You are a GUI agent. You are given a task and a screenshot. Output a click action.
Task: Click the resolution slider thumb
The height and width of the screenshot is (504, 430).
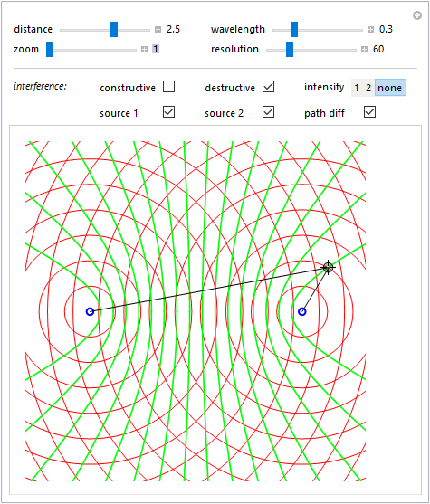290,50
